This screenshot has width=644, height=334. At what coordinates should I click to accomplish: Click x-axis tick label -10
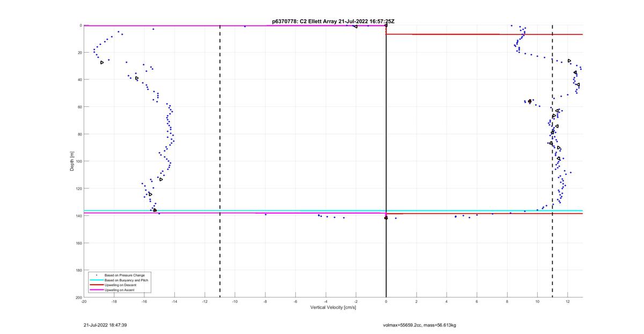tap(235, 301)
